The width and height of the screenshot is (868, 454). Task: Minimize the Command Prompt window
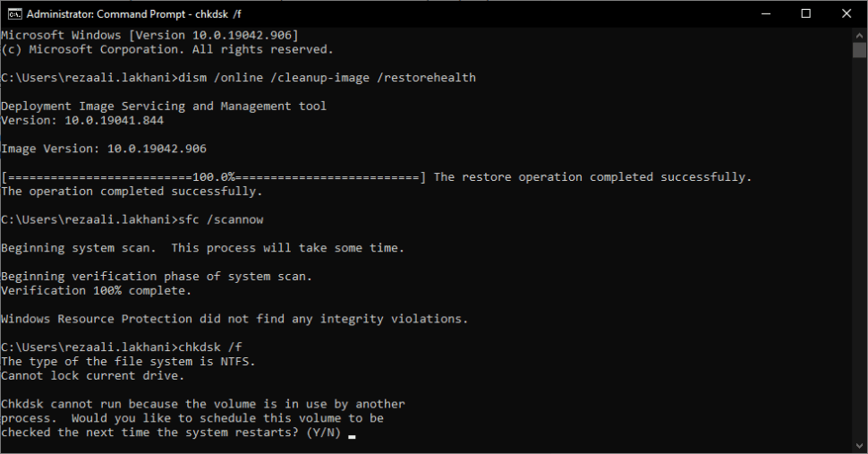click(766, 13)
